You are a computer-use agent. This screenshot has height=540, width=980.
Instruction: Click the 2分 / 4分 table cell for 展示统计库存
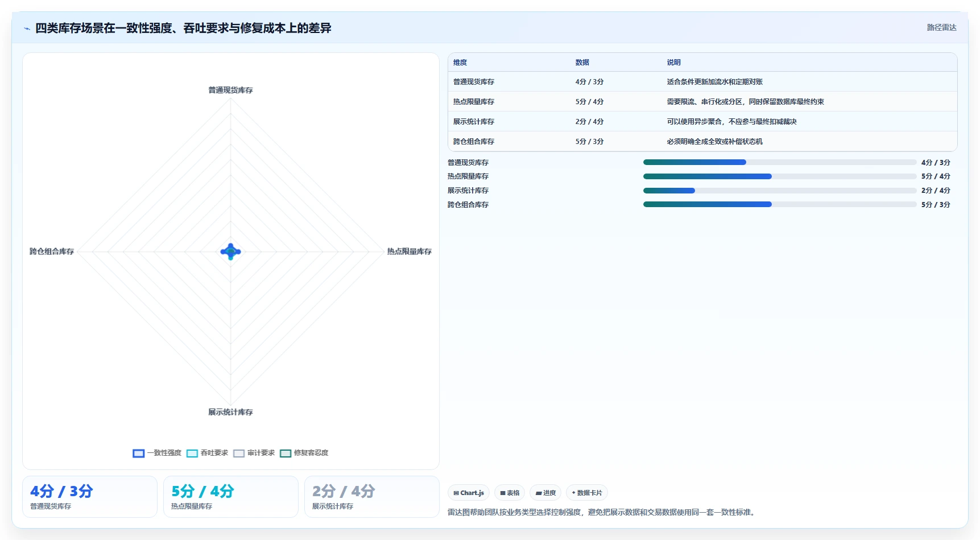(x=589, y=122)
